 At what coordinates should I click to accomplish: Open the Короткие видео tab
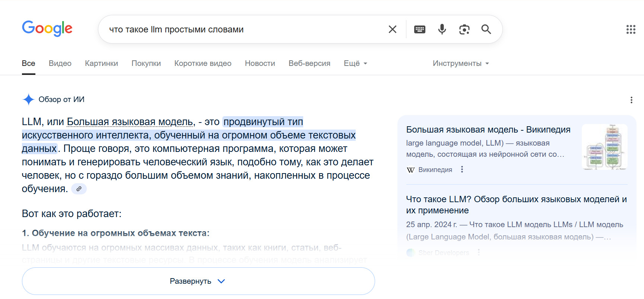(x=203, y=63)
